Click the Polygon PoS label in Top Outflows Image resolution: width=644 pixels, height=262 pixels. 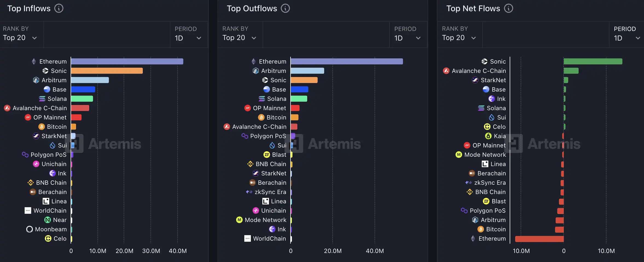click(268, 136)
